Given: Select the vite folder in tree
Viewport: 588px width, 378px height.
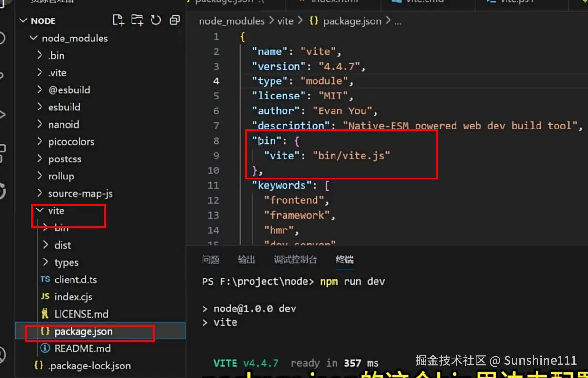Looking at the screenshot, I should pos(56,210).
